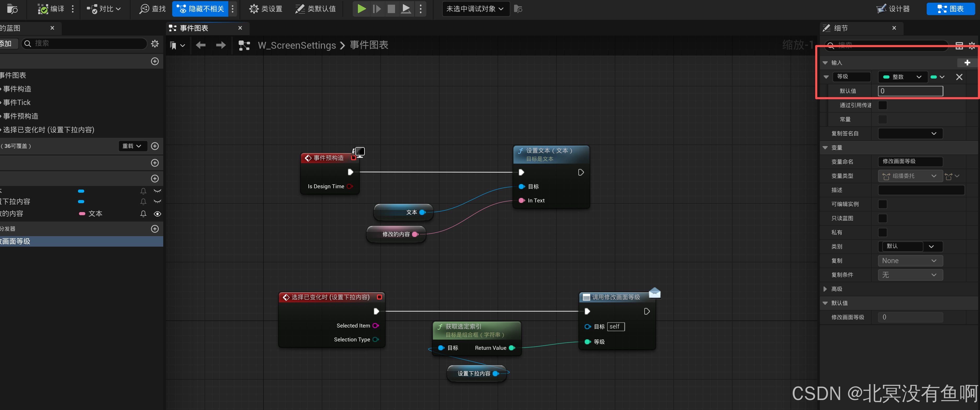Screen dimensions: 980x410
Task: Click navigate forward arrow in graph
Action: [x=221, y=45]
